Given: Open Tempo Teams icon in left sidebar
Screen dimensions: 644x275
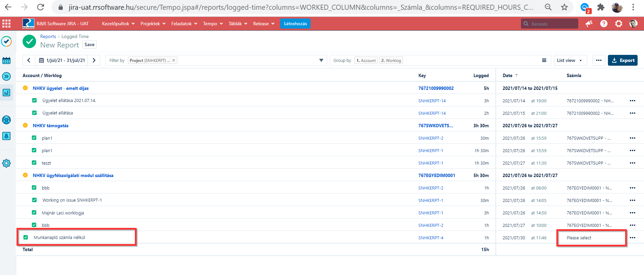Looking at the screenshot, I should point(6,120).
